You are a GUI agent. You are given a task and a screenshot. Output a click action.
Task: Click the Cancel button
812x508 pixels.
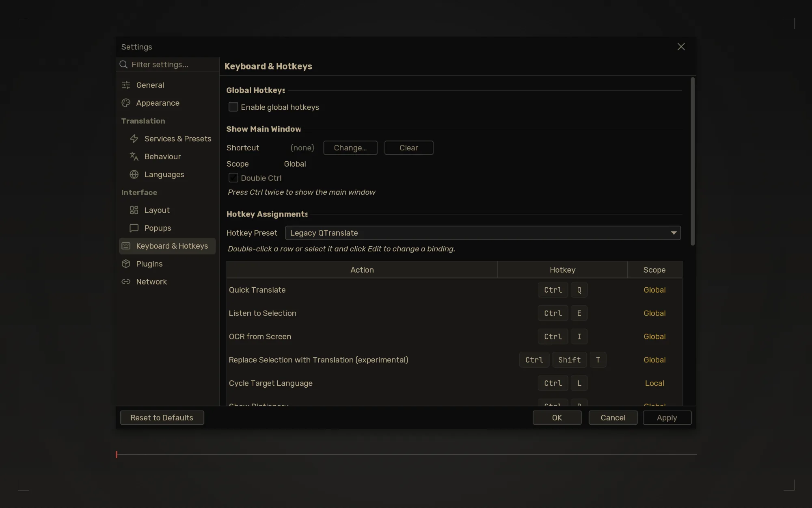(613, 418)
